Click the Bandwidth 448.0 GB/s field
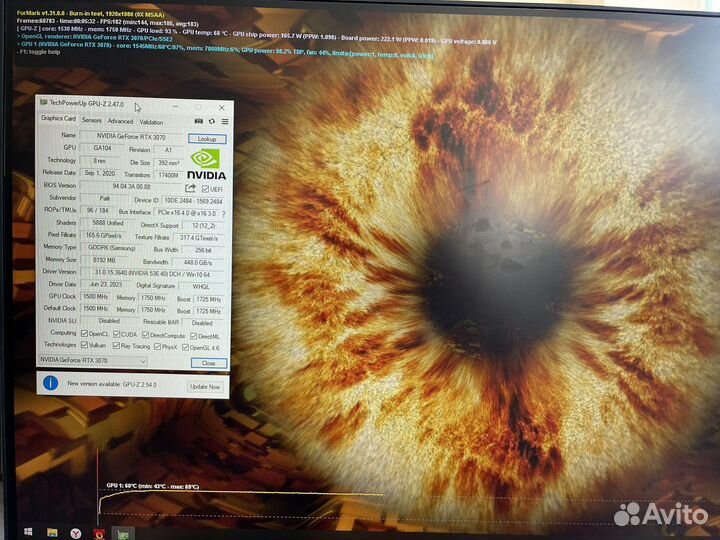This screenshot has width=720, height=540. [x=198, y=263]
